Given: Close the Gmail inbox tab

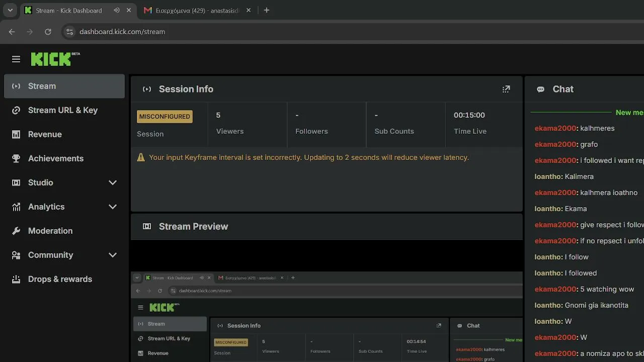Looking at the screenshot, I should click(x=250, y=10).
